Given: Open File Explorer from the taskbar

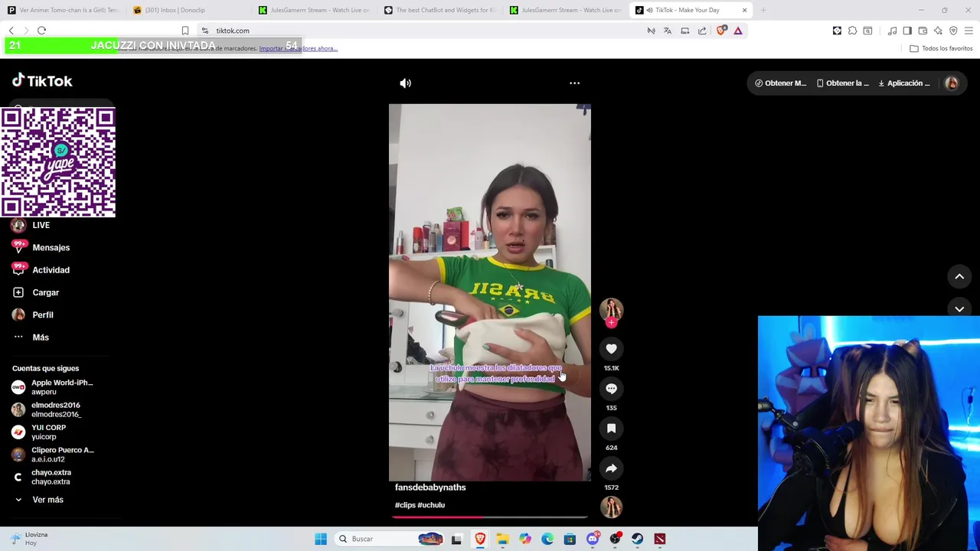Looking at the screenshot, I should pyautogui.click(x=502, y=539).
